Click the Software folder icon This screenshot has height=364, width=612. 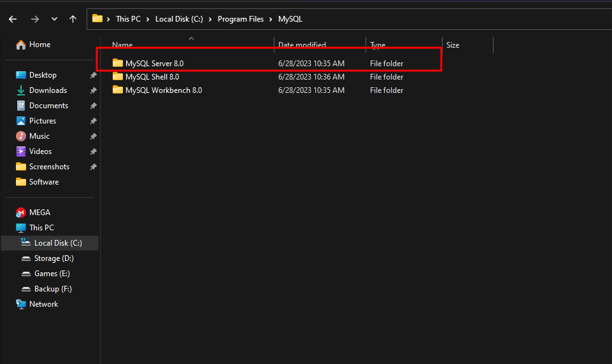point(20,182)
